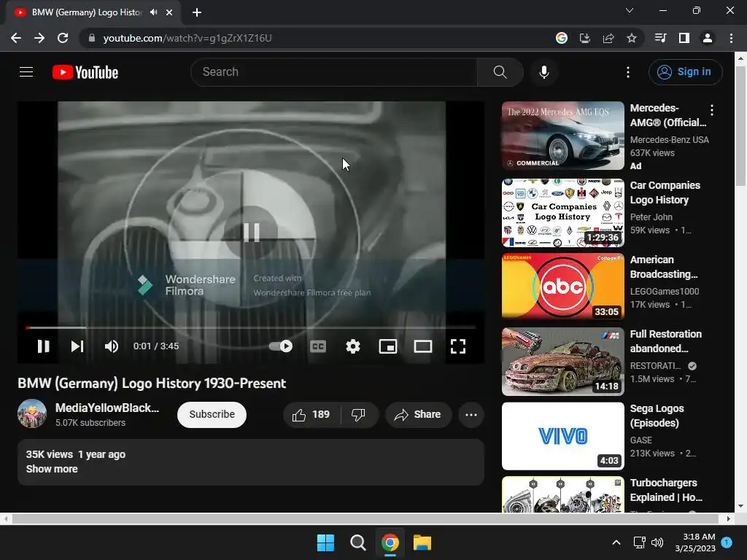Open the Windows Start menu
The width and height of the screenshot is (747, 560).
coord(326,542)
